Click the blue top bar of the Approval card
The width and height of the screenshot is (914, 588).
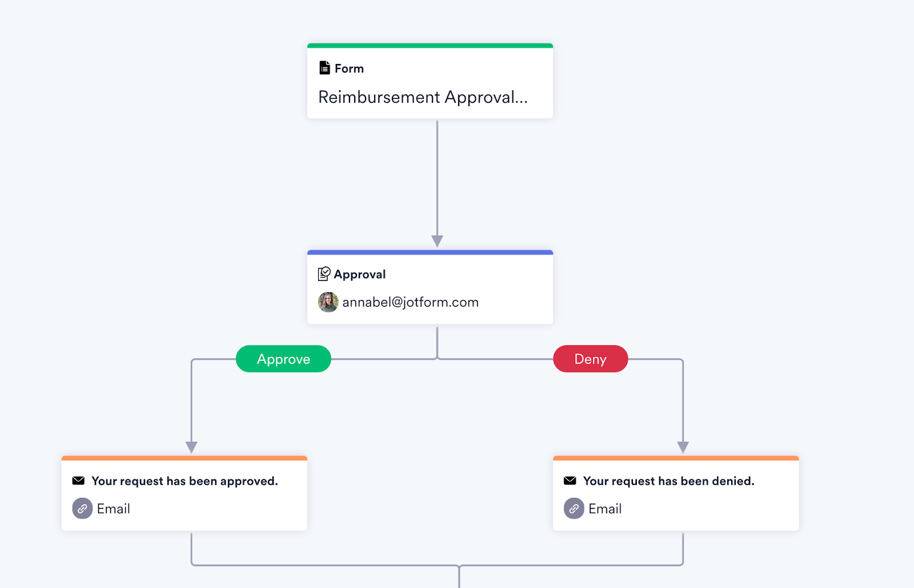click(x=430, y=252)
